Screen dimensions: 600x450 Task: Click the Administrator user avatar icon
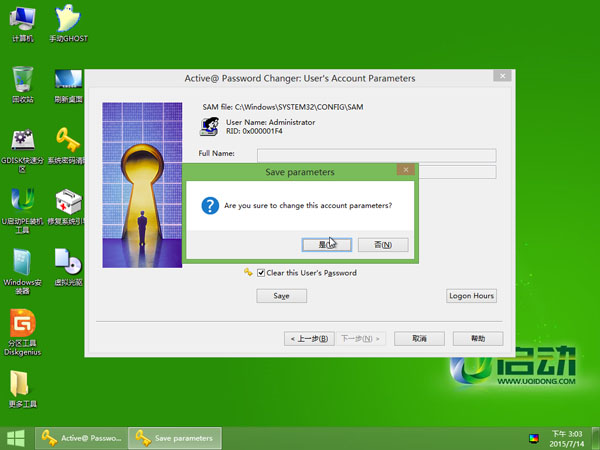tap(209, 126)
